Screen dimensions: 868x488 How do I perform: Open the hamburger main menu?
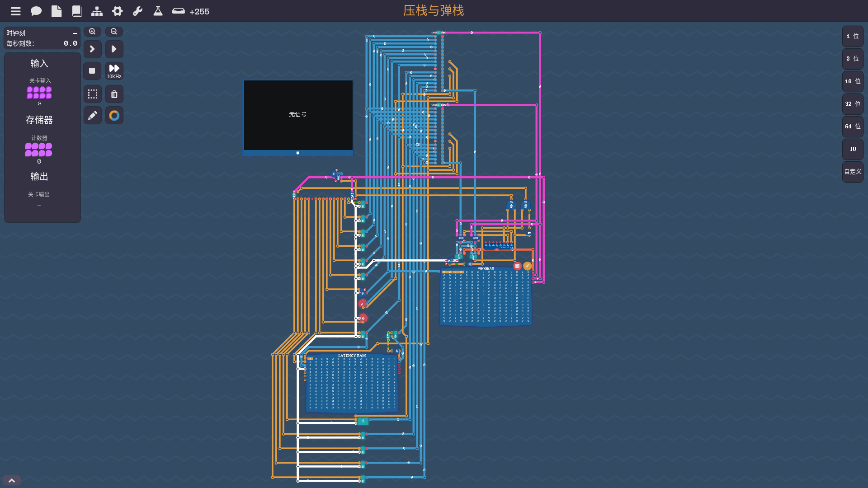pos(16,11)
